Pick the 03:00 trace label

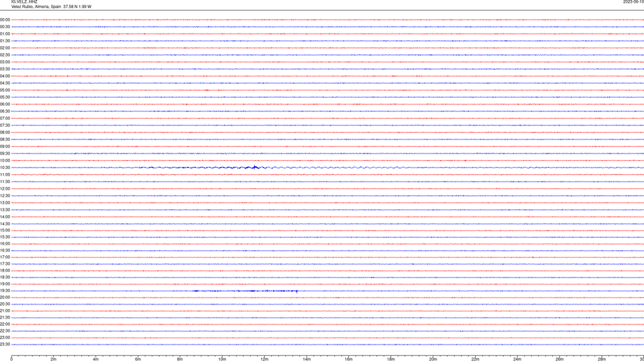point(5,62)
